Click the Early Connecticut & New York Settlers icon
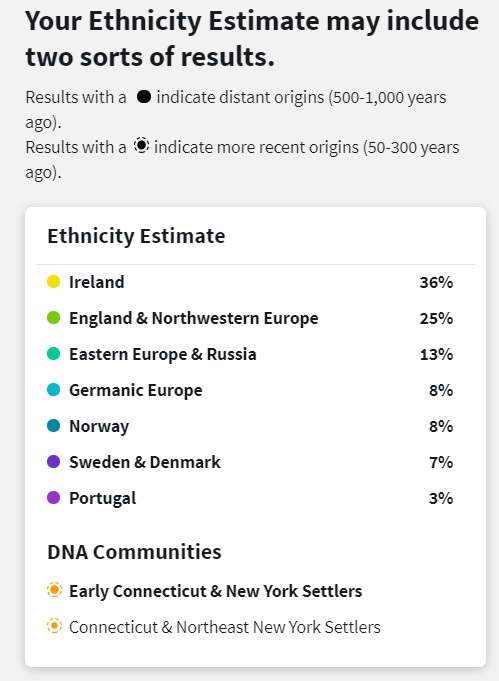Screen dimensions: 499x681 pos(54,590)
